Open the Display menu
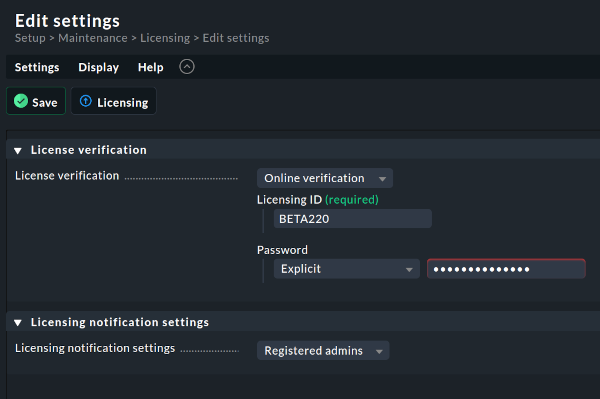 point(98,67)
